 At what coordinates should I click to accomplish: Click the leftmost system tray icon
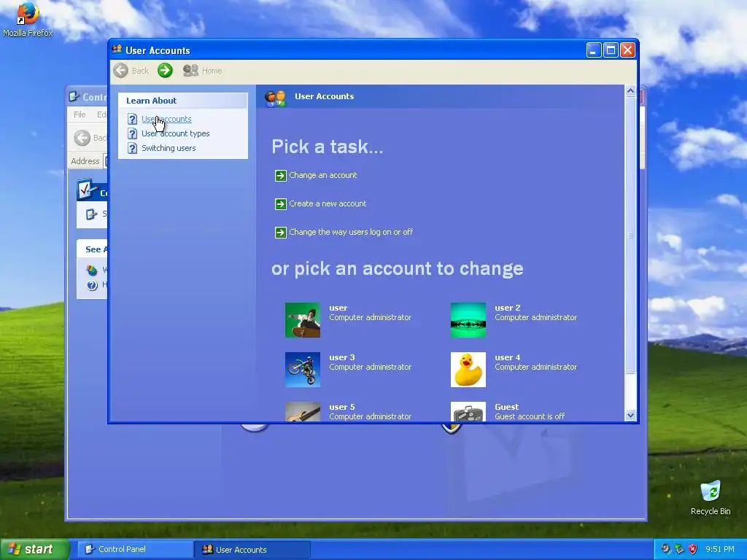pyautogui.click(x=665, y=549)
